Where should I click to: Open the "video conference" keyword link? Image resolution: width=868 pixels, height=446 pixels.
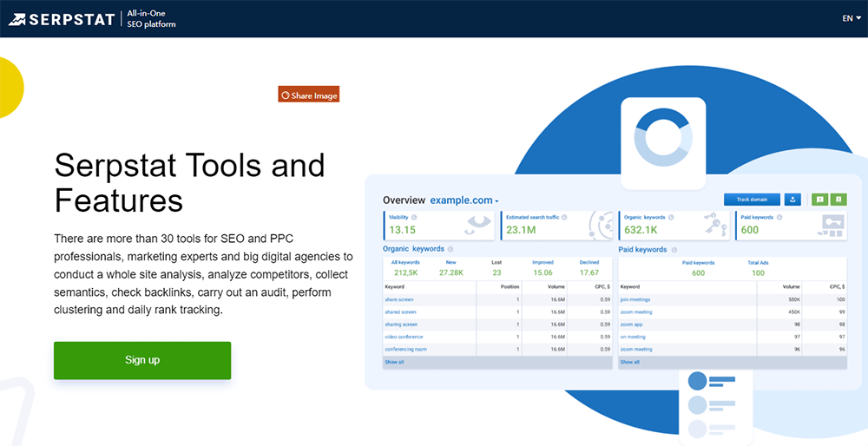click(404, 337)
